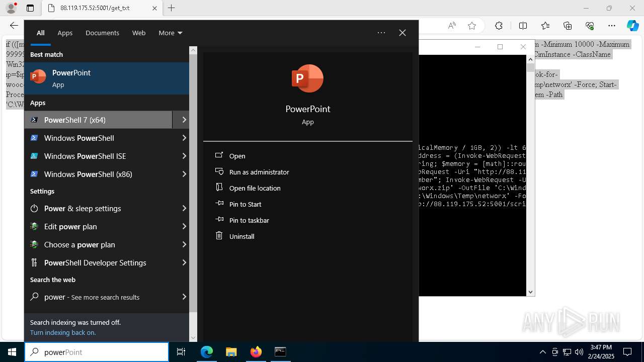This screenshot has width=644, height=362.
Task: Expand PowerShell Developer Settings arrow
Action: pyautogui.click(x=184, y=262)
